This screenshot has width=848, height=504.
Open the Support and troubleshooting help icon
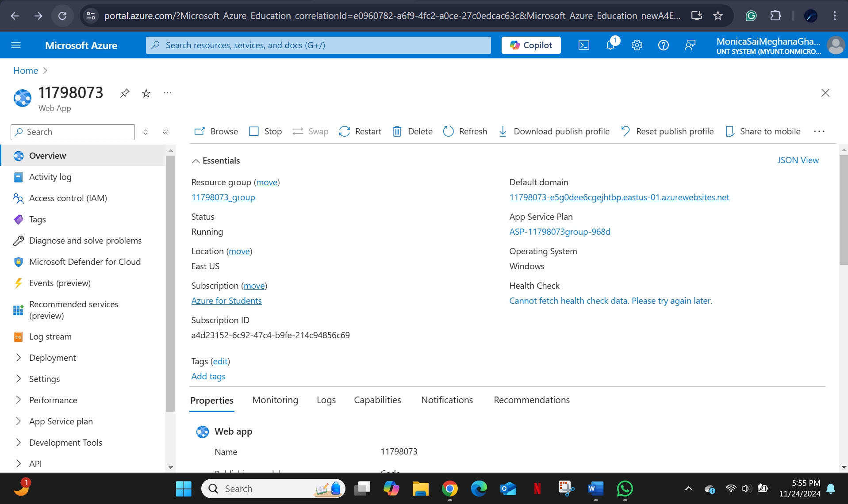point(664,45)
